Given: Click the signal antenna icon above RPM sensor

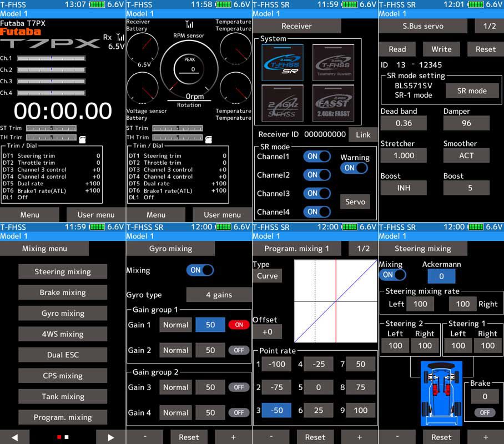Looking at the screenshot, I should pos(189,24).
